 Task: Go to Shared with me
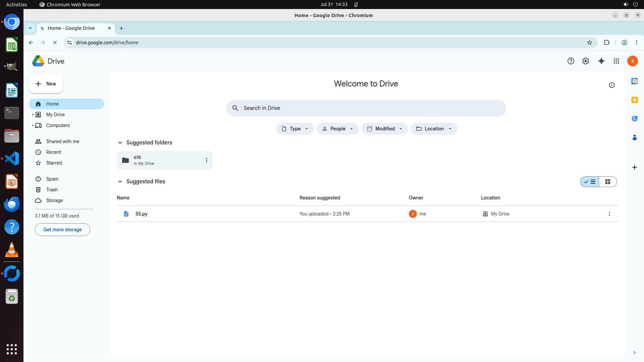[63, 141]
